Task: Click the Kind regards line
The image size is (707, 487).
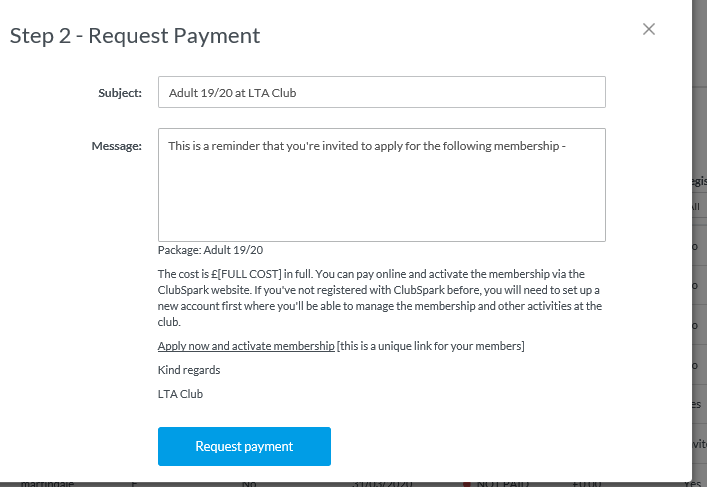Action: click(x=189, y=370)
